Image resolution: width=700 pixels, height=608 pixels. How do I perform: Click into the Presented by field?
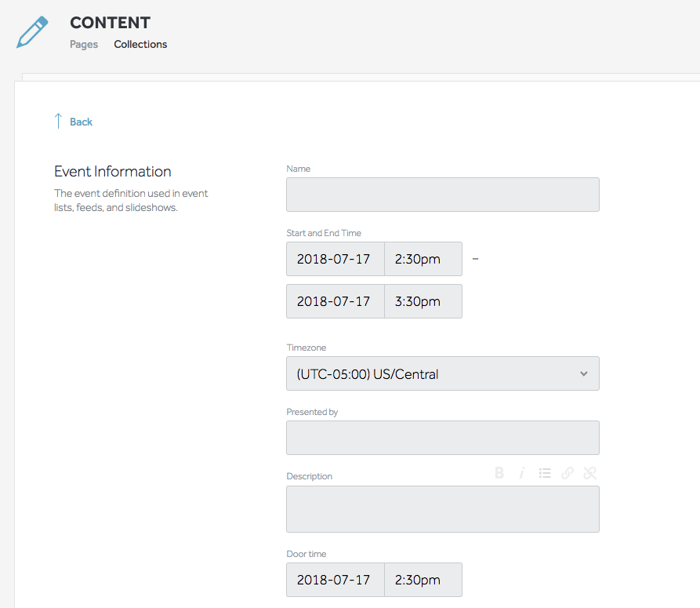442,438
